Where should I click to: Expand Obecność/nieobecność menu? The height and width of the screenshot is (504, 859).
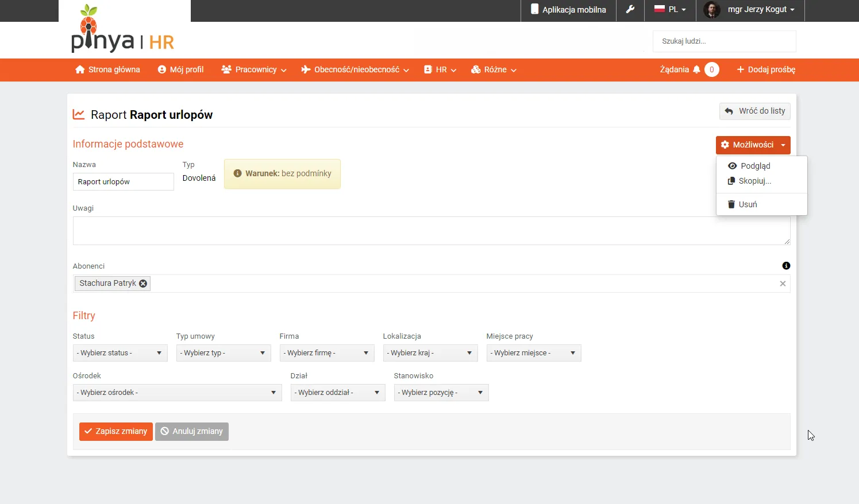[355, 69]
